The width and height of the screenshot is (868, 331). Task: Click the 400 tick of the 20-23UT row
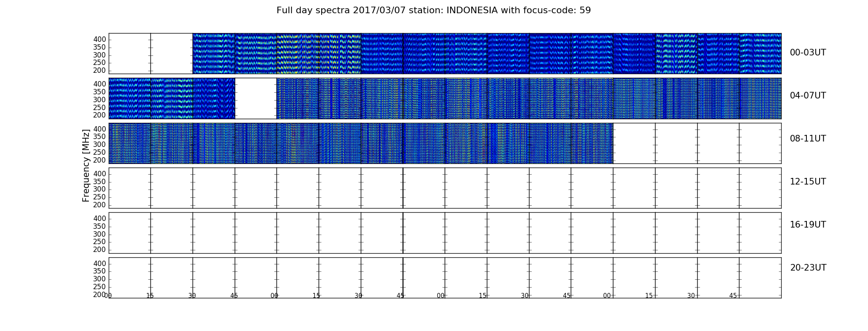[100, 264]
